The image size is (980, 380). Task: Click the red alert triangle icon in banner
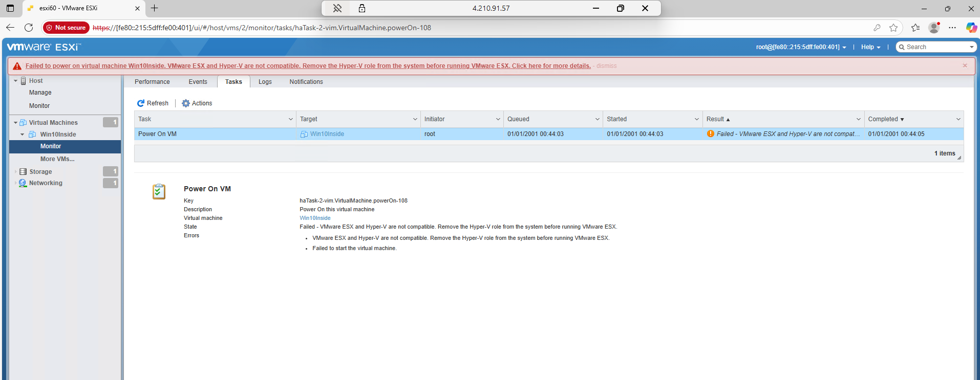pyautogui.click(x=17, y=66)
